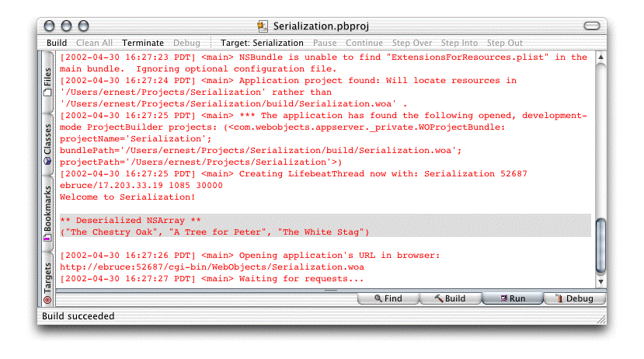Click the projectName='Serialization' line

point(136,139)
